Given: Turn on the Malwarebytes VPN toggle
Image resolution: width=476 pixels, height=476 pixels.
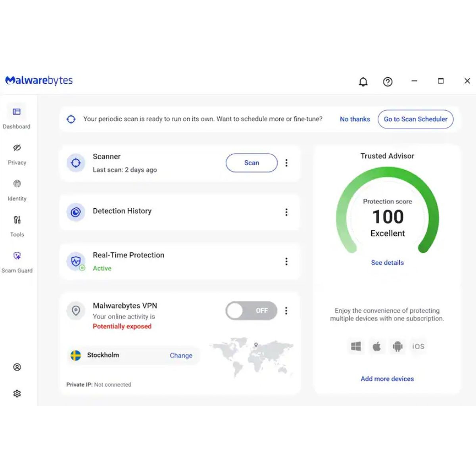Looking at the screenshot, I should (x=251, y=311).
